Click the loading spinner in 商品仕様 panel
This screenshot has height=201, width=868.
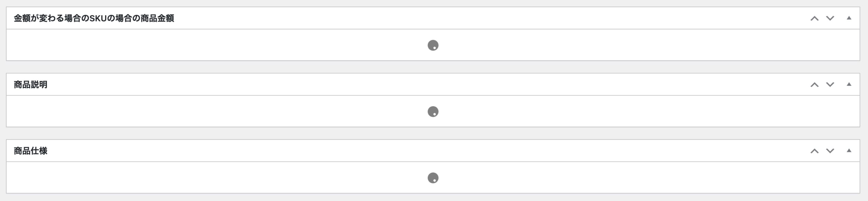(x=433, y=178)
